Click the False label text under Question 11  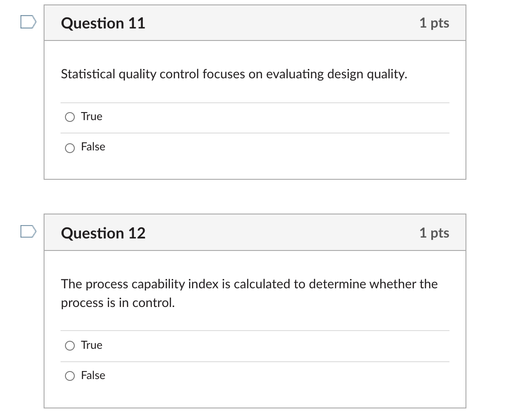93,147
